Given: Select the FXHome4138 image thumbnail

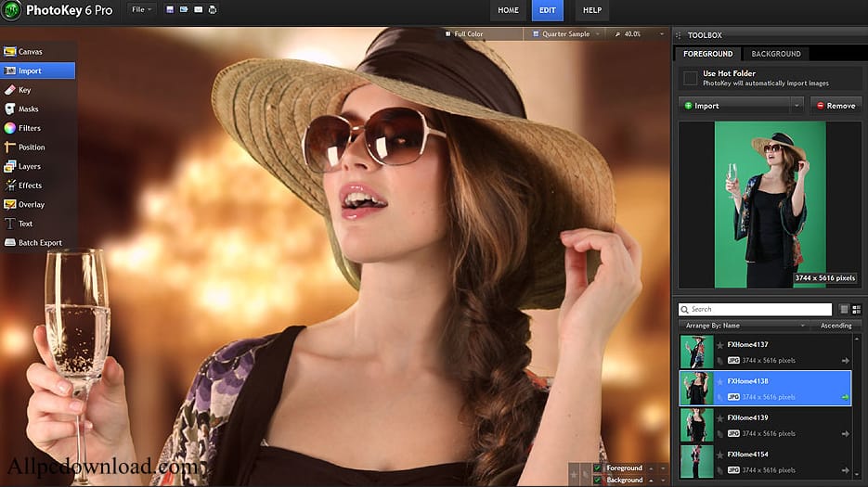Looking at the screenshot, I should pyautogui.click(x=696, y=389).
